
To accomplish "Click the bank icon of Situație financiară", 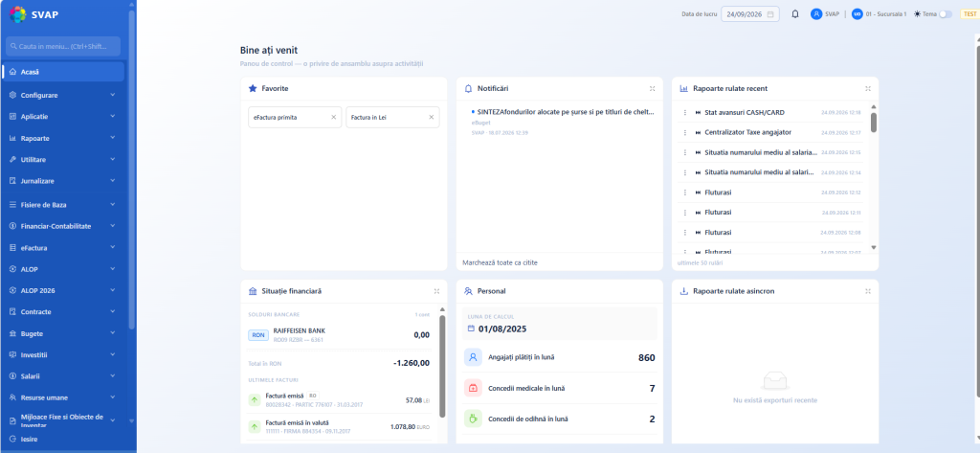I will 253,291.
